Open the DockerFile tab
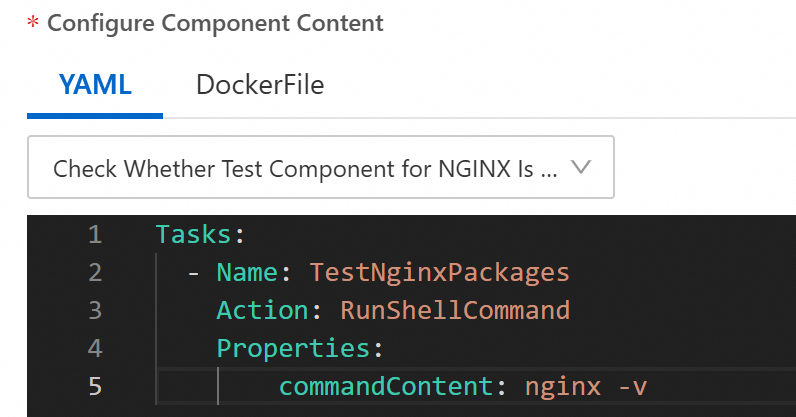796x417 pixels. point(260,85)
